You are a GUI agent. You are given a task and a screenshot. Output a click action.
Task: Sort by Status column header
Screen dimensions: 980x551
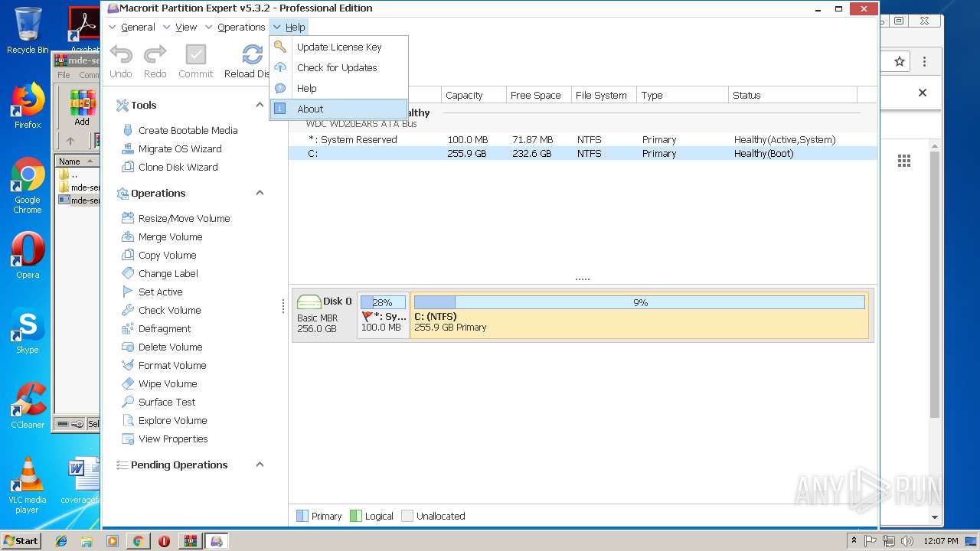point(792,95)
